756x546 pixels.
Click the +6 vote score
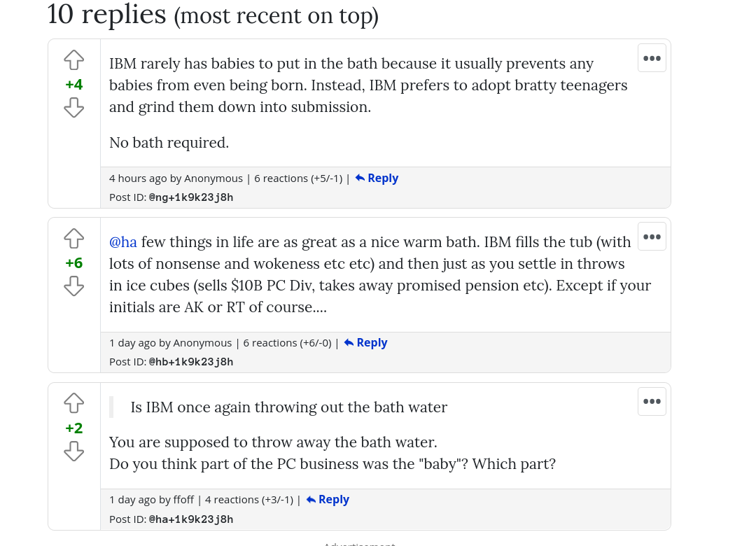73,263
